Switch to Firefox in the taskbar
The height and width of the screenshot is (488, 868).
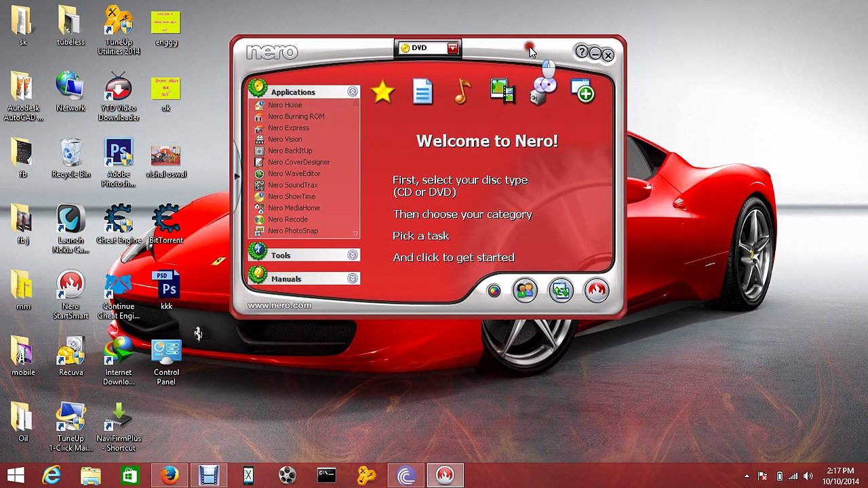170,475
